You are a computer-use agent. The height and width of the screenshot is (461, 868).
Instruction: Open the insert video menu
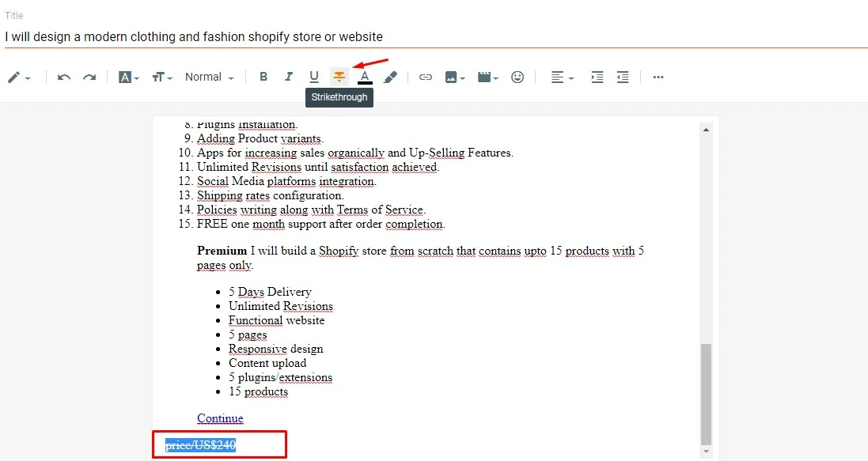coord(487,77)
